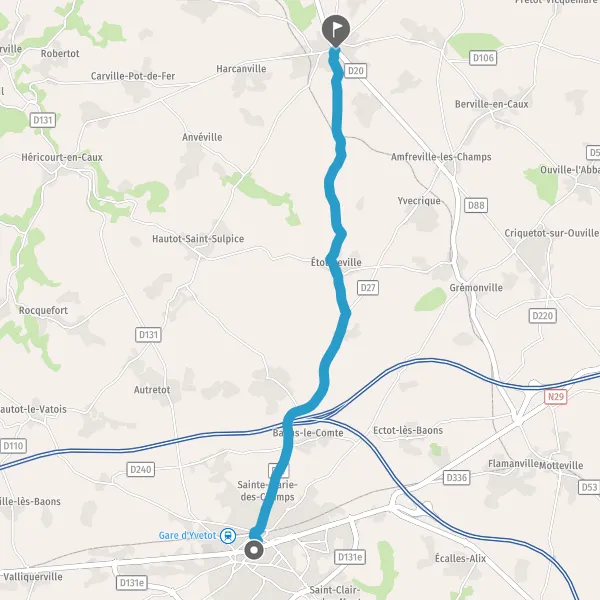Click the route start point marker
Image resolution: width=600 pixels, height=600 pixels.
tap(254, 550)
